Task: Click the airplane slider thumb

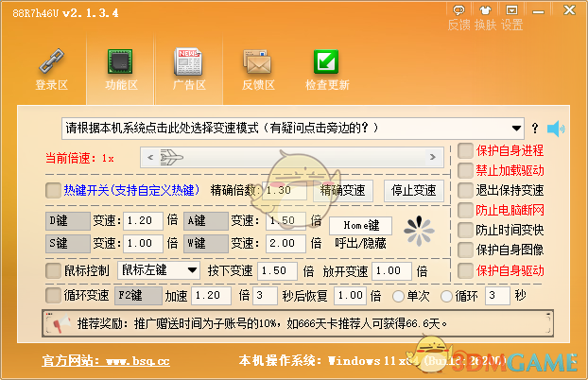Action: 171,157
